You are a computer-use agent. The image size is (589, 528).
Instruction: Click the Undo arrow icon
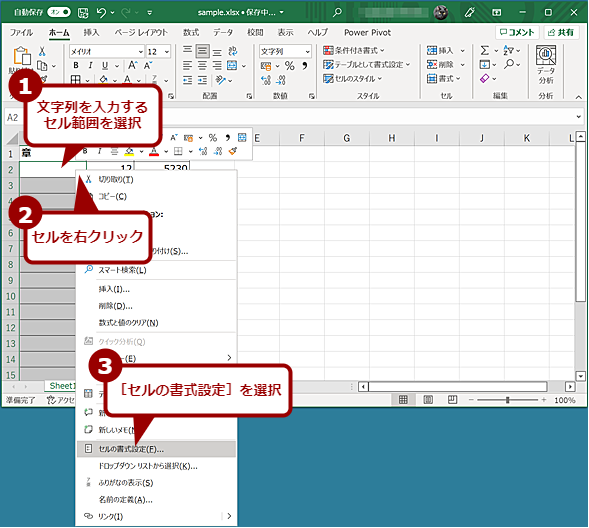[x=101, y=12]
